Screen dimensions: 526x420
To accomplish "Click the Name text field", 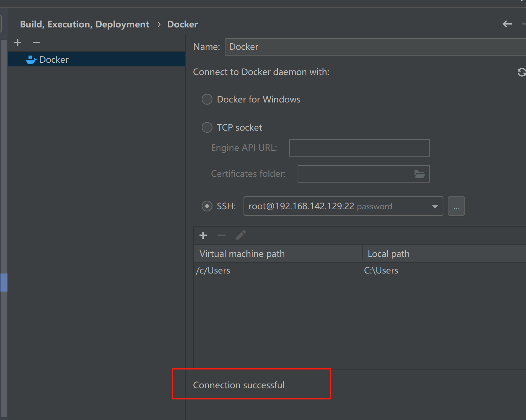I will tap(375, 47).
